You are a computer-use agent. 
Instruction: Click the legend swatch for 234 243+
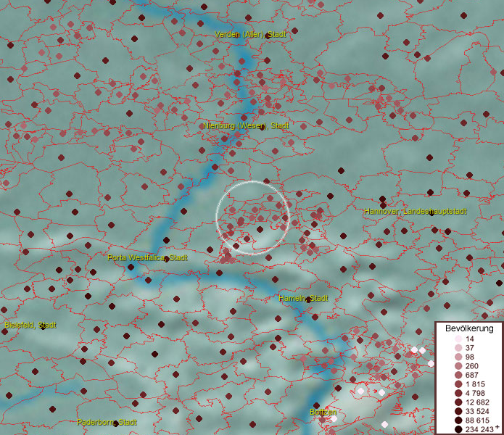click(x=458, y=429)
